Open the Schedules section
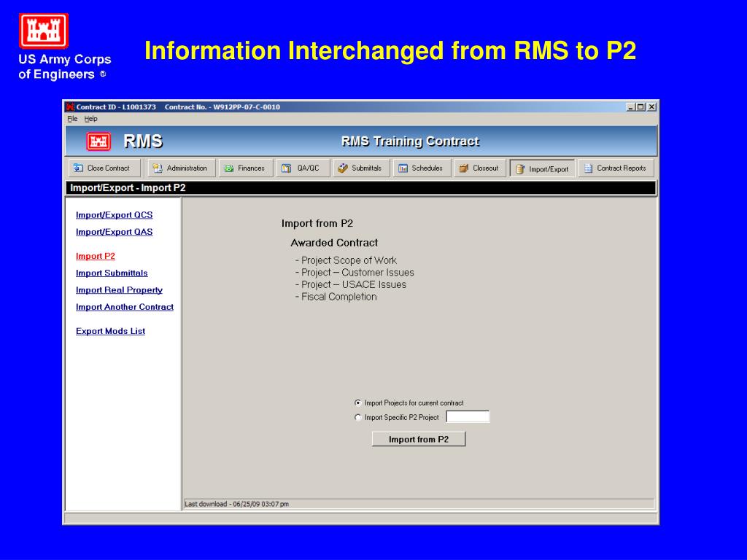 click(422, 168)
